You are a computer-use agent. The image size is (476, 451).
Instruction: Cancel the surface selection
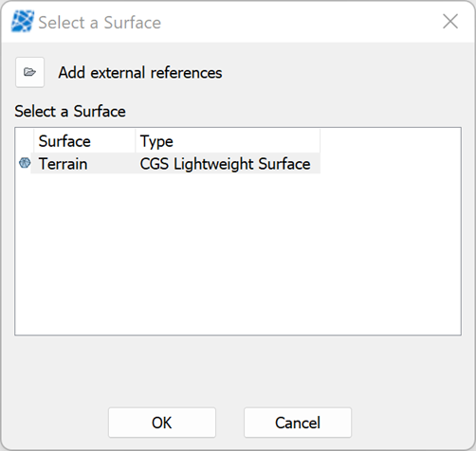(x=298, y=423)
